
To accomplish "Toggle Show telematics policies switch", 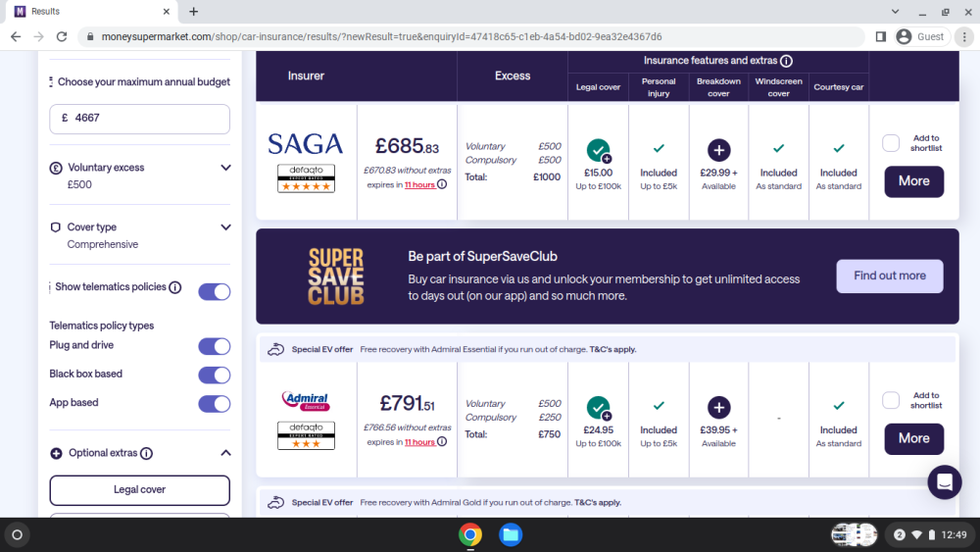I will pos(215,291).
